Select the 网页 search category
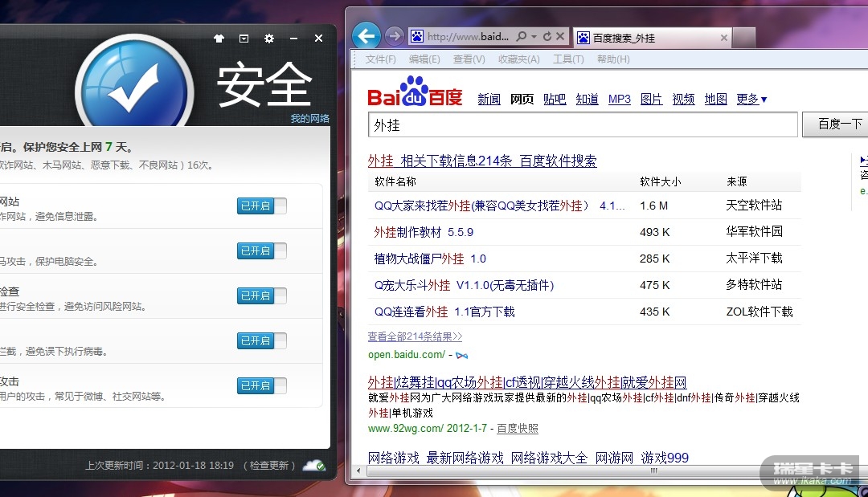Screen dimensions: 868x497 click(x=522, y=99)
